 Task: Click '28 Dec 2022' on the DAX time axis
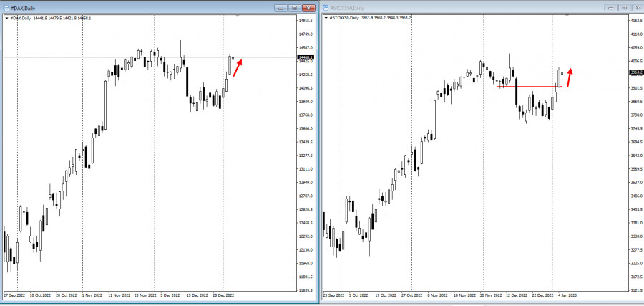(224, 295)
